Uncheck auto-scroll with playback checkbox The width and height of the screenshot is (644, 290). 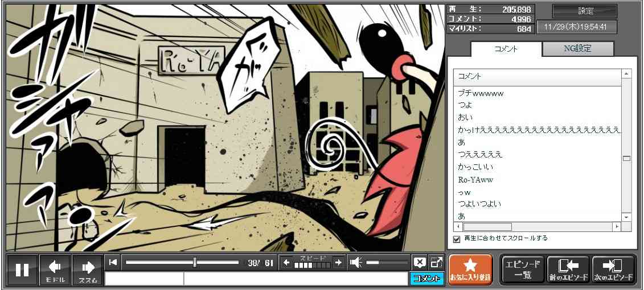tap(457, 239)
